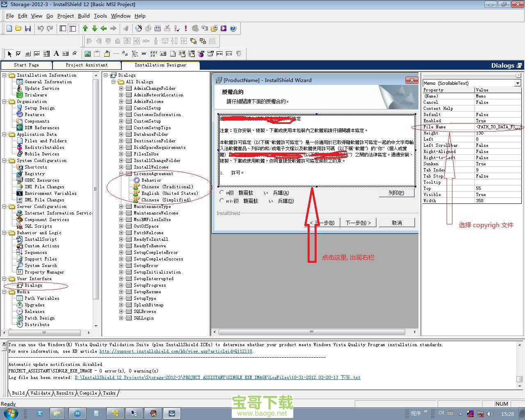Click the 下一步(N) next button

(x=358, y=223)
